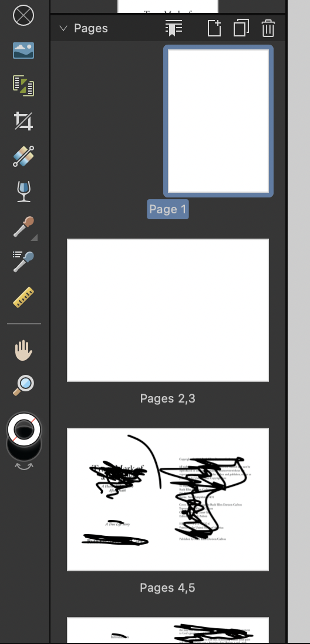Select the Vector Crop tool
The height and width of the screenshot is (644, 310).
pyautogui.click(x=23, y=121)
